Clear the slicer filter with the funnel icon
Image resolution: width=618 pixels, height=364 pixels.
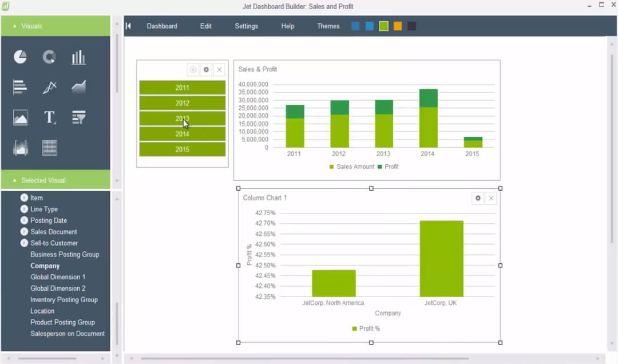(193, 70)
